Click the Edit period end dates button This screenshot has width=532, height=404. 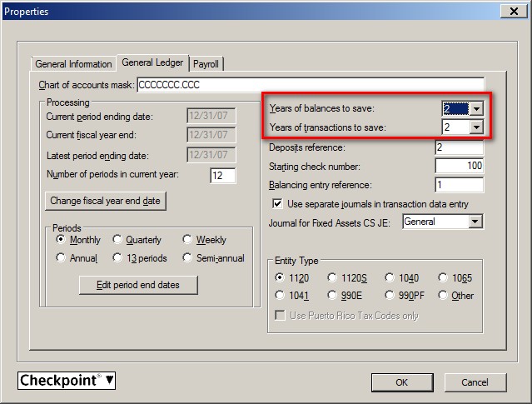(139, 285)
